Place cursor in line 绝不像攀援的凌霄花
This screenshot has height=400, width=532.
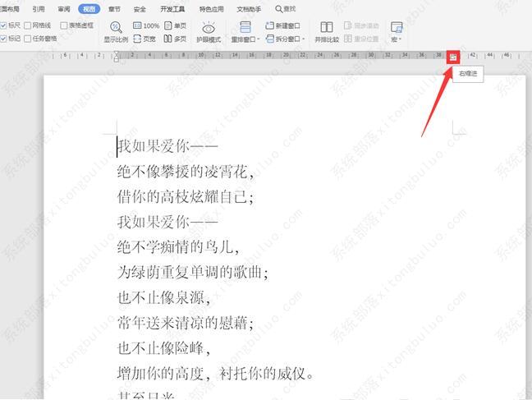pos(186,172)
